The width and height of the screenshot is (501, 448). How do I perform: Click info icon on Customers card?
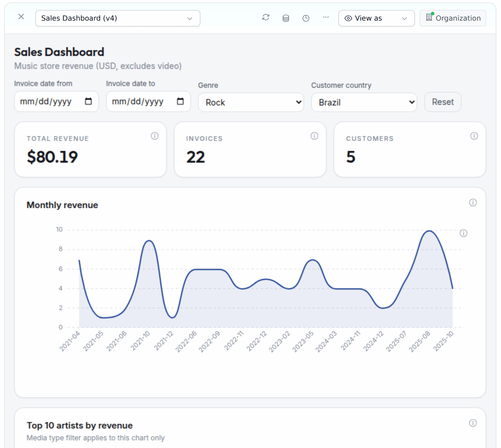coord(474,136)
